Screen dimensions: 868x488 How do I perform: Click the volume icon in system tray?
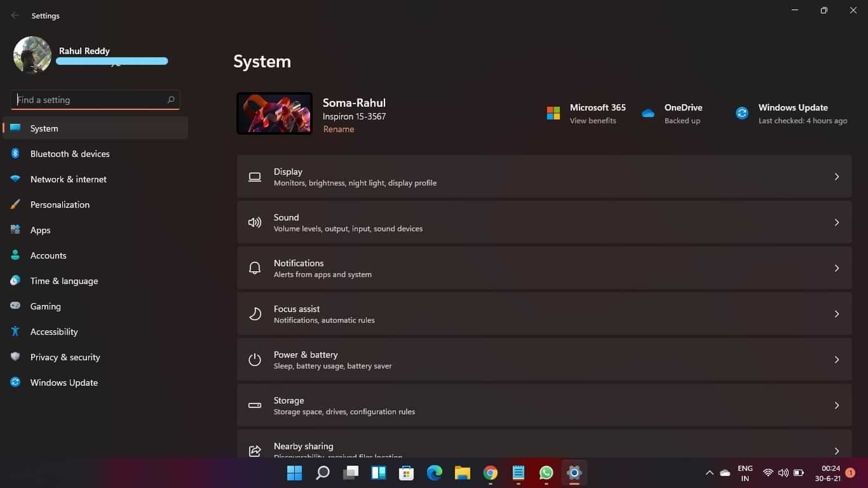pos(783,473)
